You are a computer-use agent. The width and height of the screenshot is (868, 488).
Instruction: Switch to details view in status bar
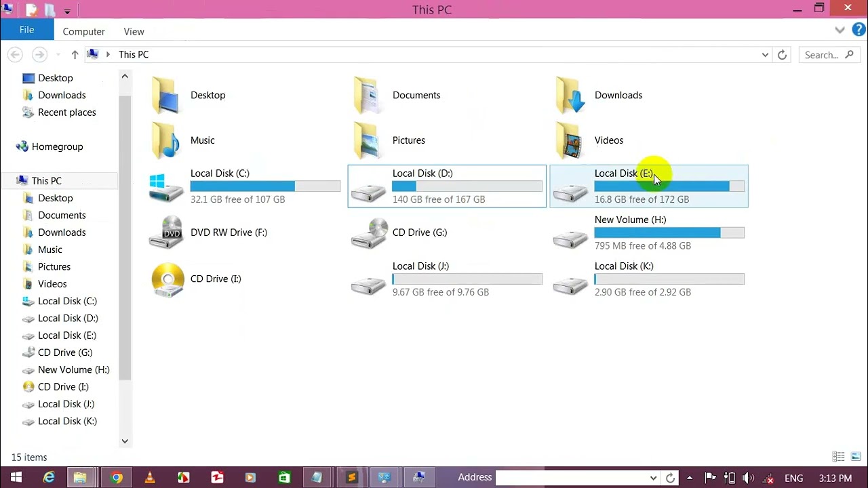(838, 457)
